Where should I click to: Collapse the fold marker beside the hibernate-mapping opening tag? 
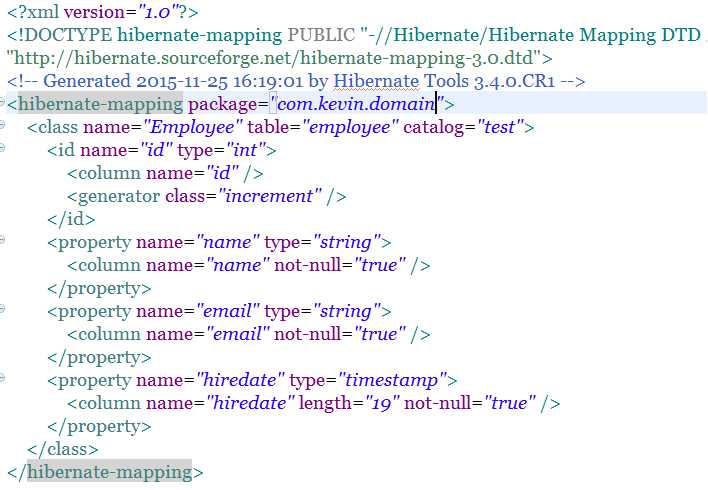[x=2, y=101]
